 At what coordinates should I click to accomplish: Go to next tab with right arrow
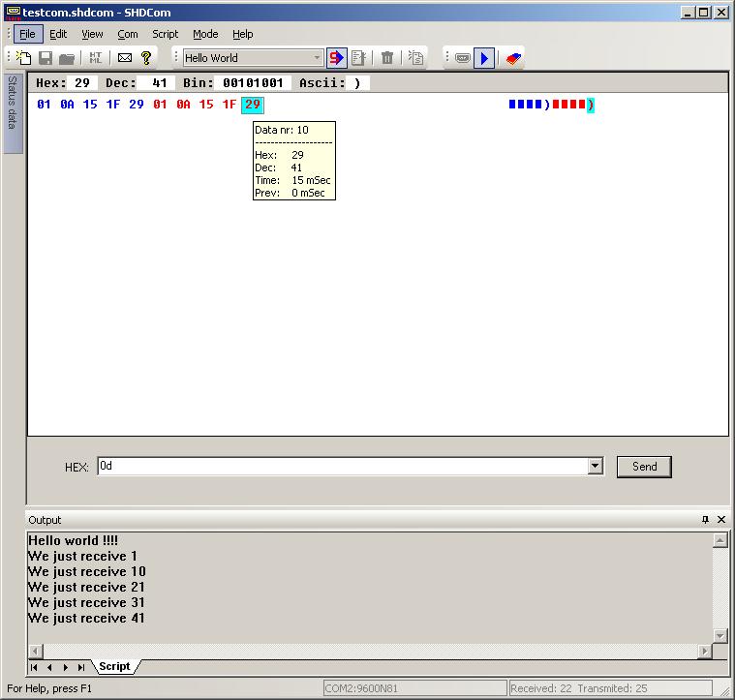(66, 667)
